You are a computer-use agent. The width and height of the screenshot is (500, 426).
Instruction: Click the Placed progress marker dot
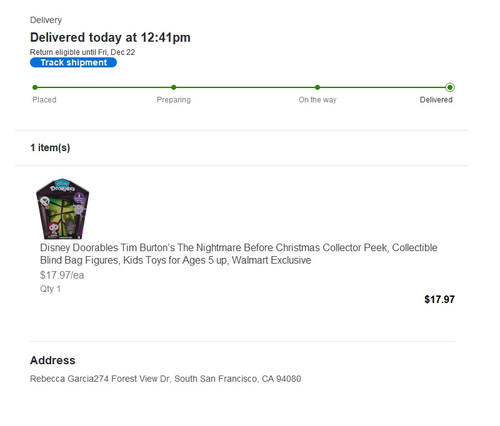pyautogui.click(x=35, y=87)
